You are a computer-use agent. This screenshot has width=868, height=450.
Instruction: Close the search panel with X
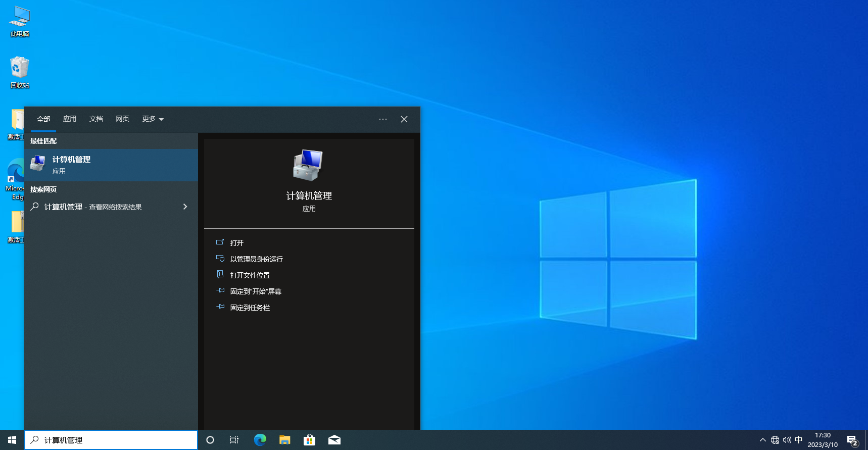click(x=404, y=119)
